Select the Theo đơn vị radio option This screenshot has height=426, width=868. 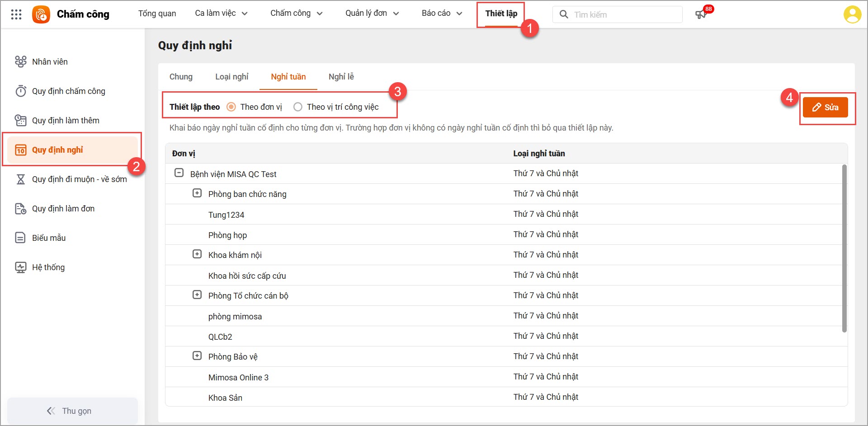pos(231,107)
